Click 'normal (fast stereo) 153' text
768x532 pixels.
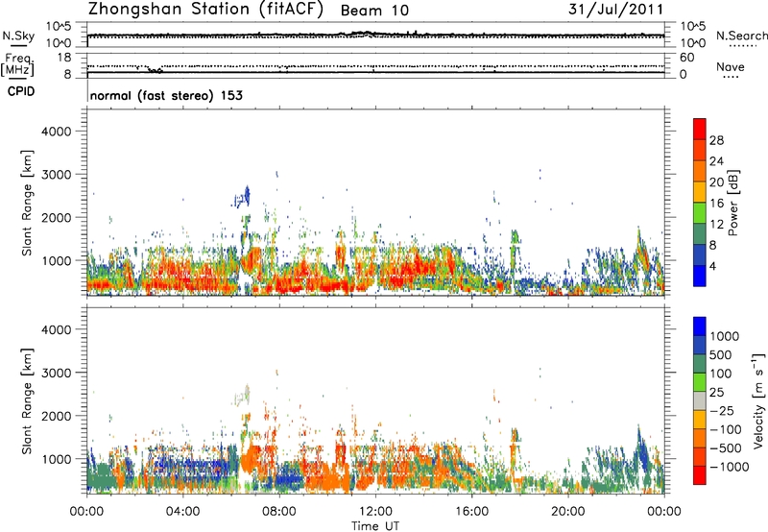166,95
